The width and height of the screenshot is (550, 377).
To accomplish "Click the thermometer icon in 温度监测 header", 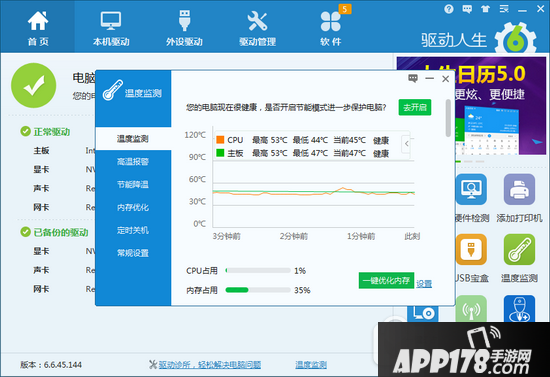I will click(113, 90).
